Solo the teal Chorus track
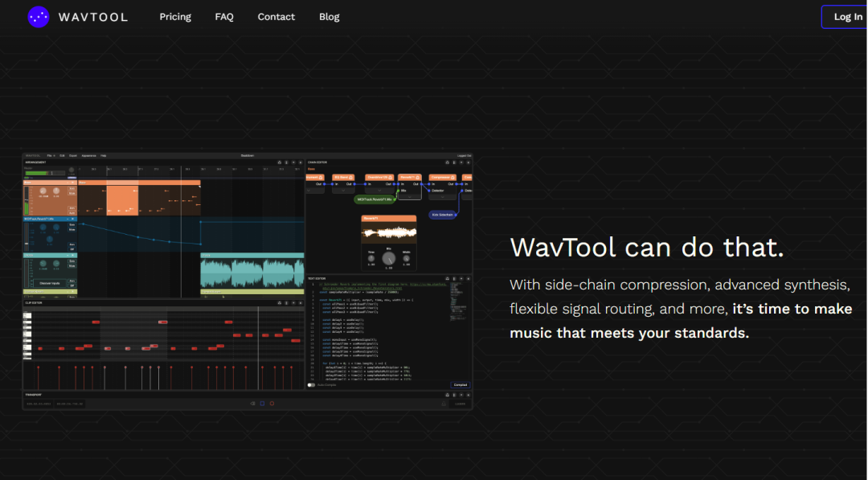868x480 pixels. (x=72, y=261)
